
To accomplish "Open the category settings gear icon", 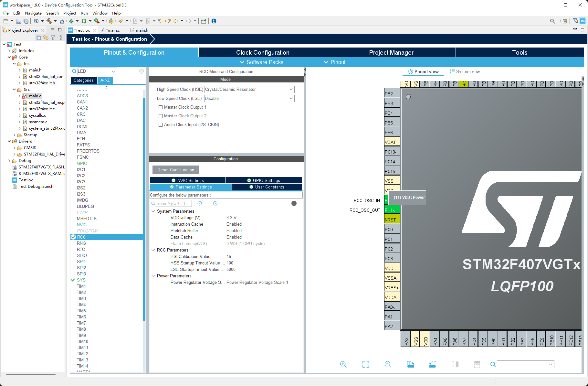I will click(x=142, y=71).
